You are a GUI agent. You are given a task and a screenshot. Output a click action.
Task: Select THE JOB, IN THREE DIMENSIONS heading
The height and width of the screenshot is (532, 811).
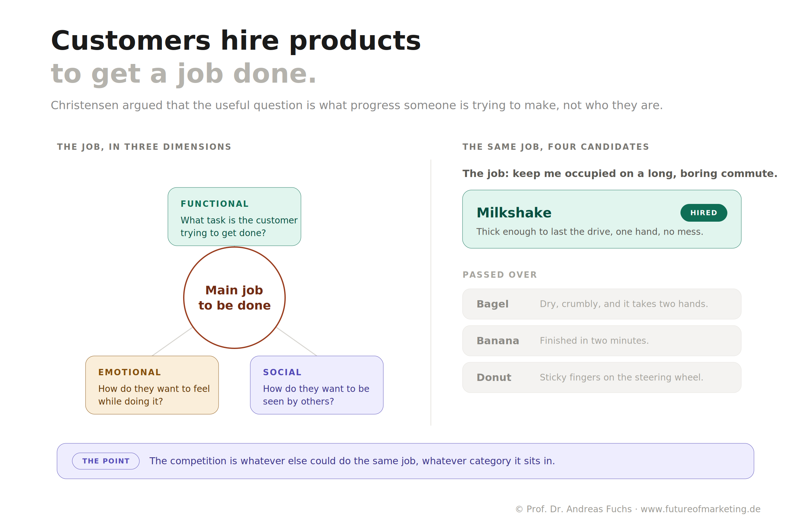(x=144, y=147)
